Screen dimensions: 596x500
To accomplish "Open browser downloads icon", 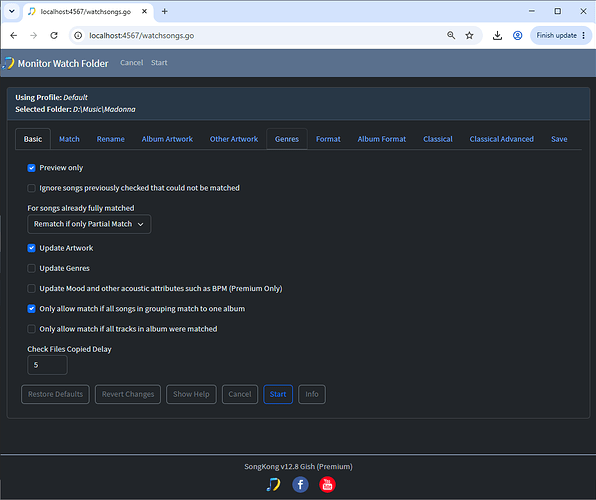I will 497,35.
